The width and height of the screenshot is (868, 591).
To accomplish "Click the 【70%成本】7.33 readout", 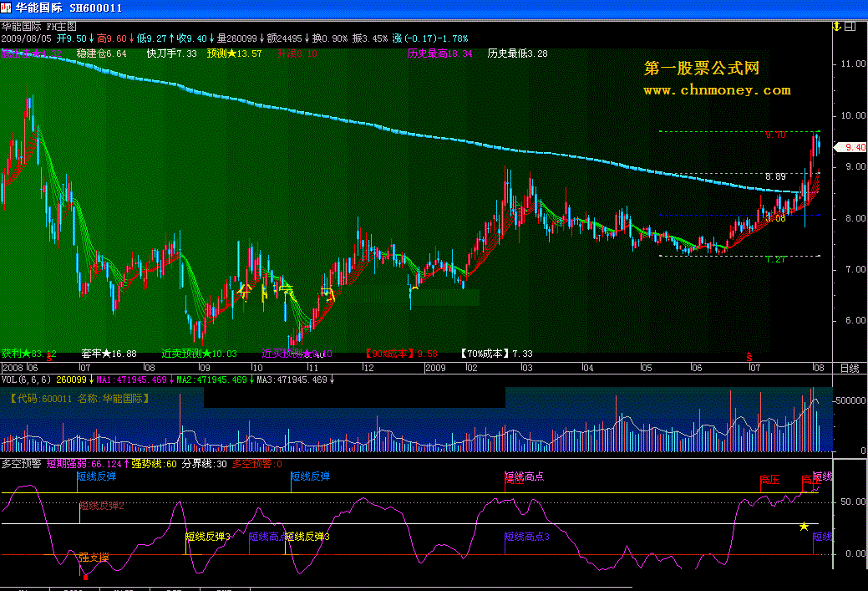I will 496,354.
